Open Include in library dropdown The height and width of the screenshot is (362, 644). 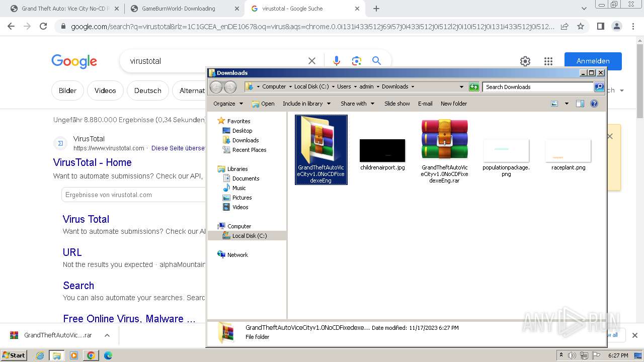point(307,104)
